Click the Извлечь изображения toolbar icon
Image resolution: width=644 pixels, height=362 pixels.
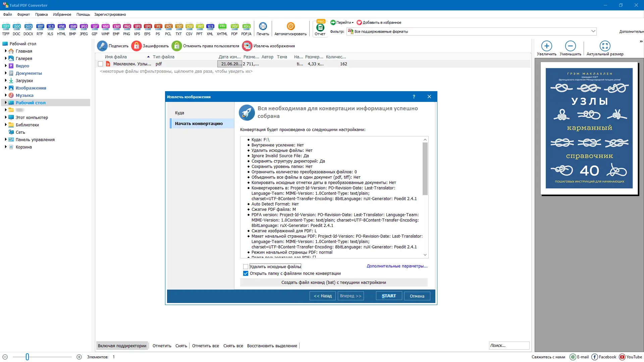coord(247,46)
